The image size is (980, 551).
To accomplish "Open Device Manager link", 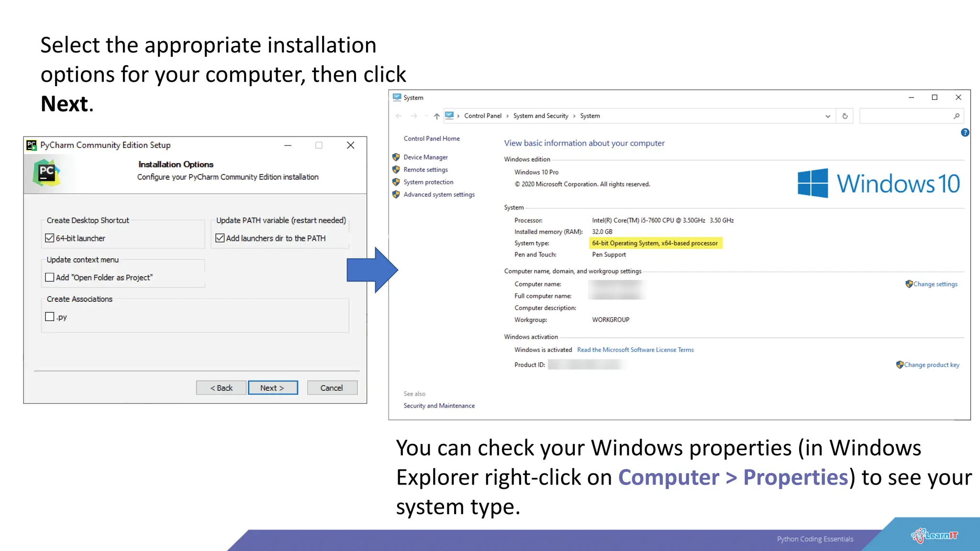I will [426, 157].
